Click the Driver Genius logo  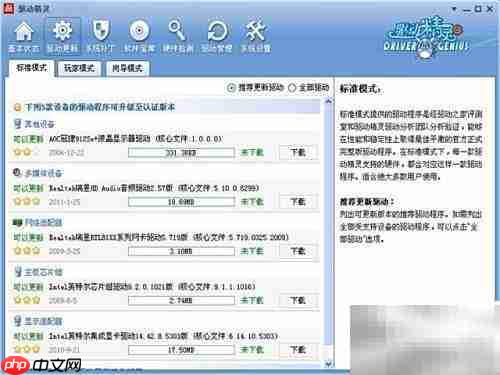tap(426, 39)
